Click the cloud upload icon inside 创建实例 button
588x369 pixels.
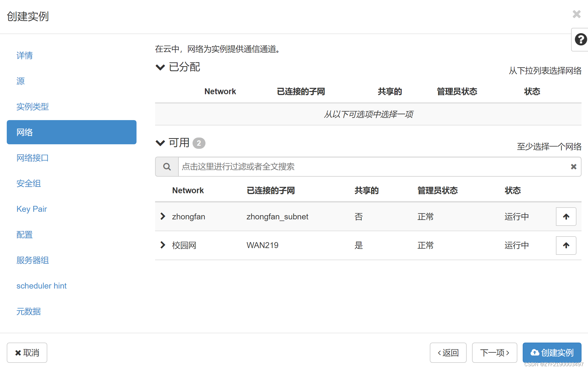point(535,352)
